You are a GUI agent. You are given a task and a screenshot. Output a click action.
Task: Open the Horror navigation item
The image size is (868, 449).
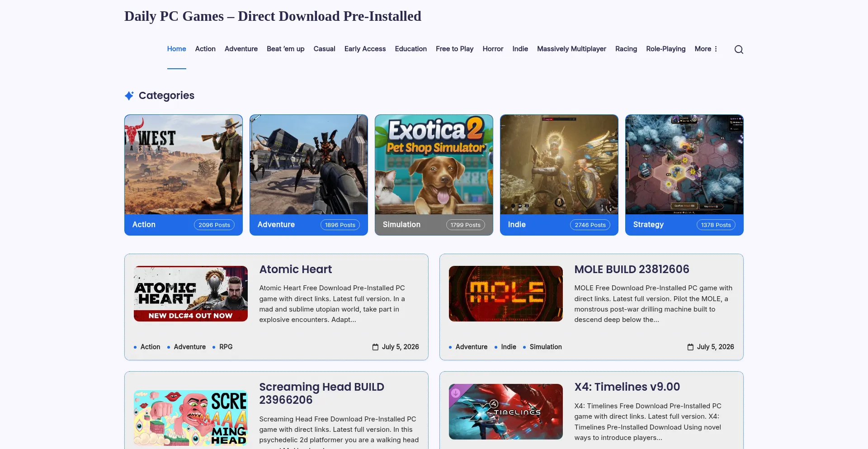pos(493,49)
